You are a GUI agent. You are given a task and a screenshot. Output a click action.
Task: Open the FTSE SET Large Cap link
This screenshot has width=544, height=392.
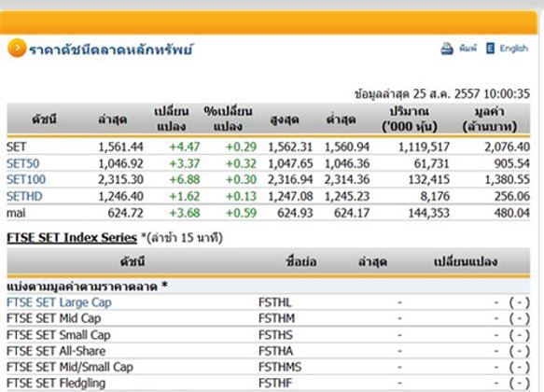click(x=59, y=302)
